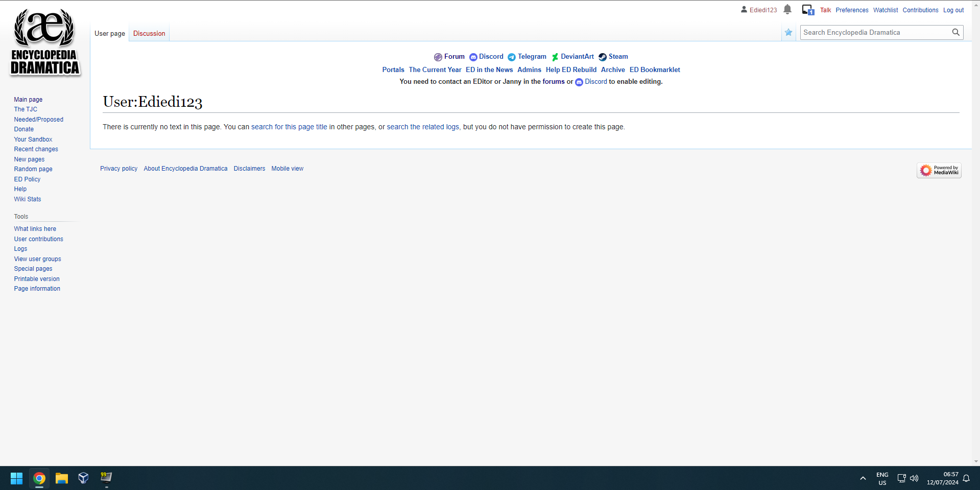Click the watchlist star icon
980x490 pixels.
pos(788,33)
